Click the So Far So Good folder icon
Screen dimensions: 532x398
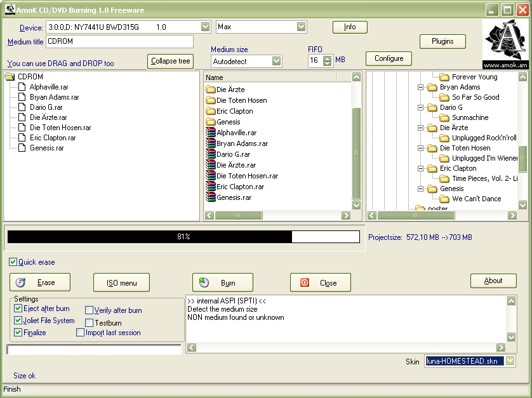click(444, 97)
